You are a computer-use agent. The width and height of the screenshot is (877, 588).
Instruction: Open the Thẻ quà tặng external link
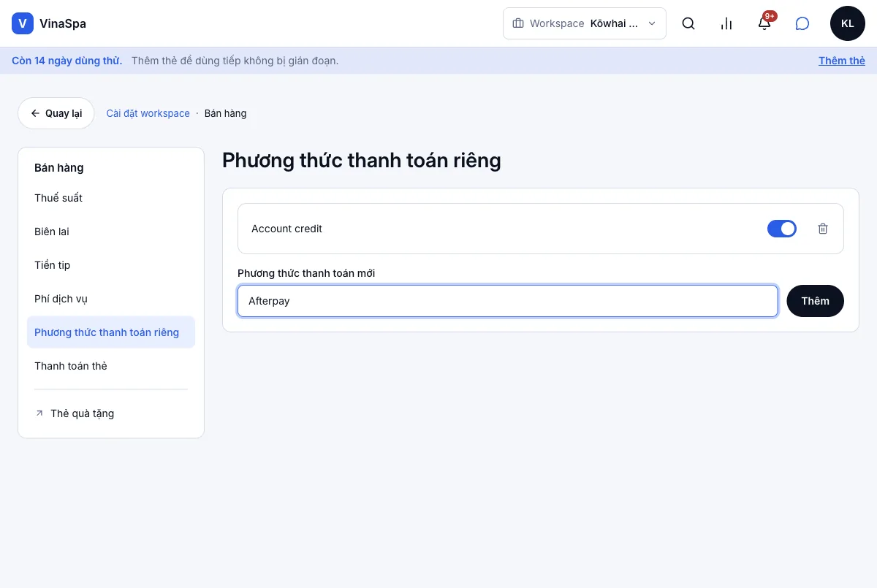click(x=111, y=413)
